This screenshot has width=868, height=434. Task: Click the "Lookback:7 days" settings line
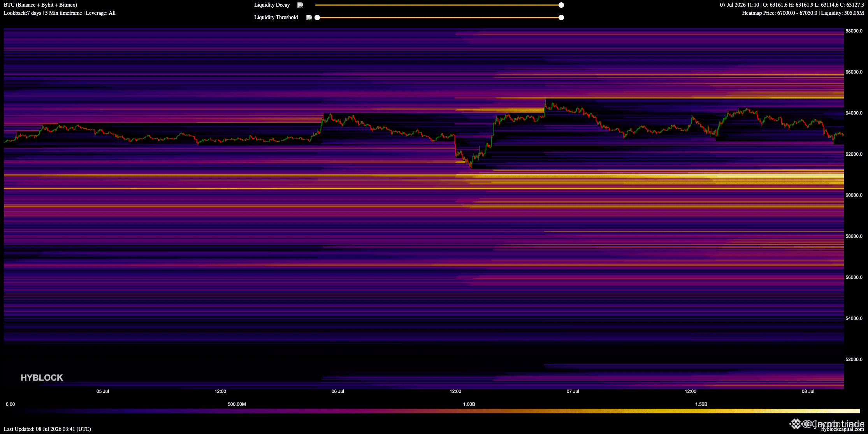click(x=60, y=13)
